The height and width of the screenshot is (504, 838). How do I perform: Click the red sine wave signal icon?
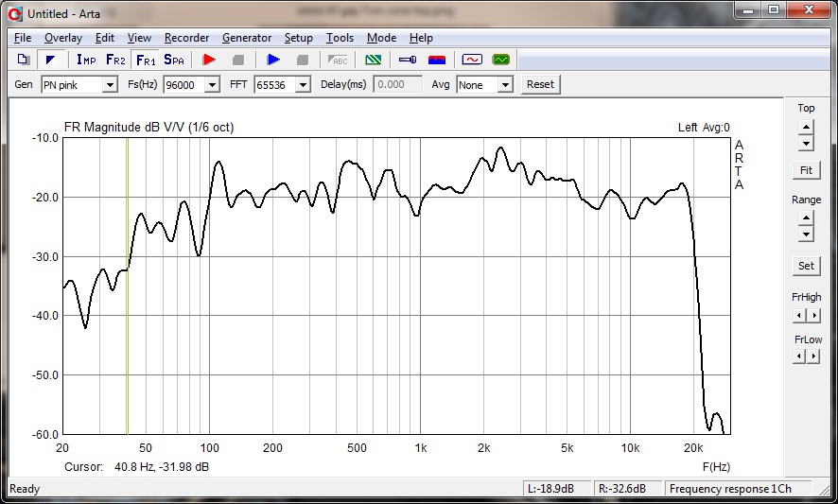[x=471, y=60]
